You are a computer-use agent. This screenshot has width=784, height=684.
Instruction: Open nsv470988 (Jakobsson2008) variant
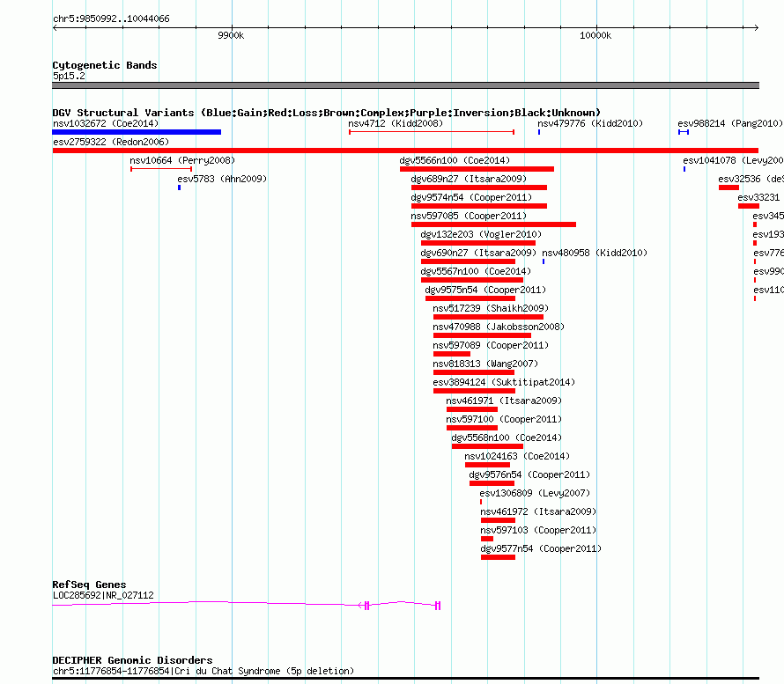click(499, 327)
